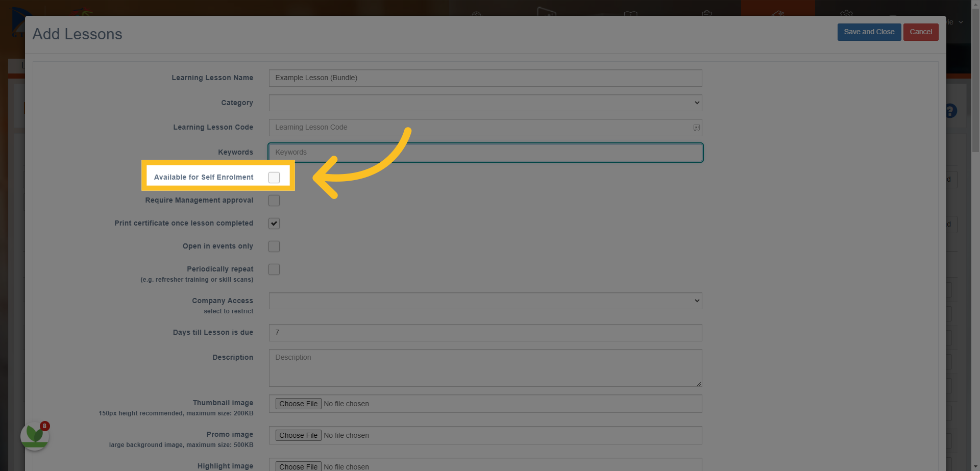Click the "Learning Lesson Name" label

tap(212, 78)
